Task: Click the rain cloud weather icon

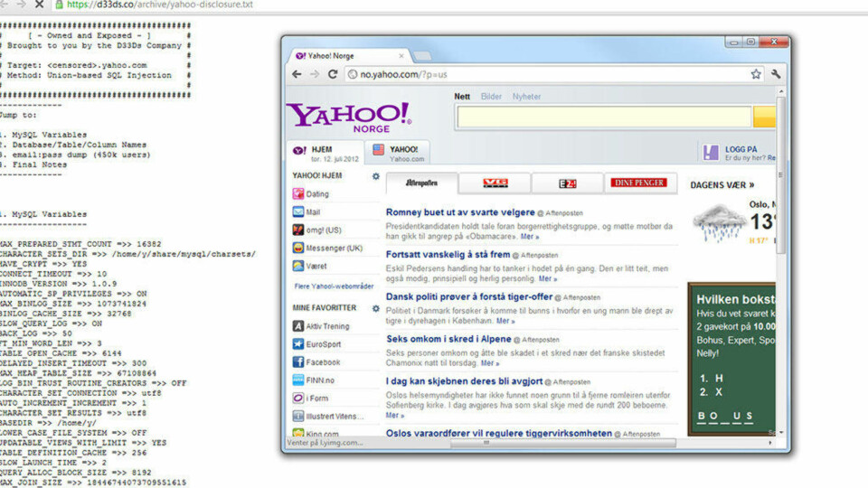Action: (x=719, y=223)
